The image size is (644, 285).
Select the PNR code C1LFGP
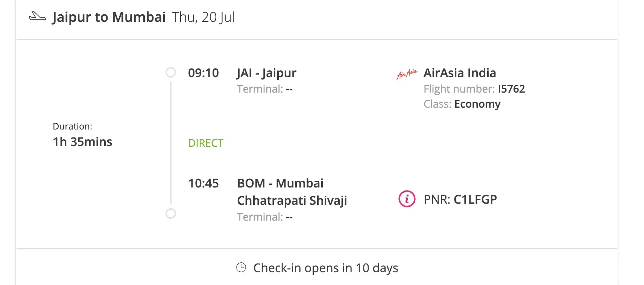tap(475, 199)
